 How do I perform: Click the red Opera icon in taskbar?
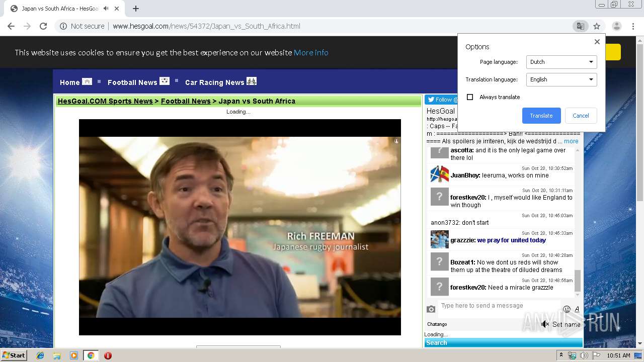(x=108, y=355)
